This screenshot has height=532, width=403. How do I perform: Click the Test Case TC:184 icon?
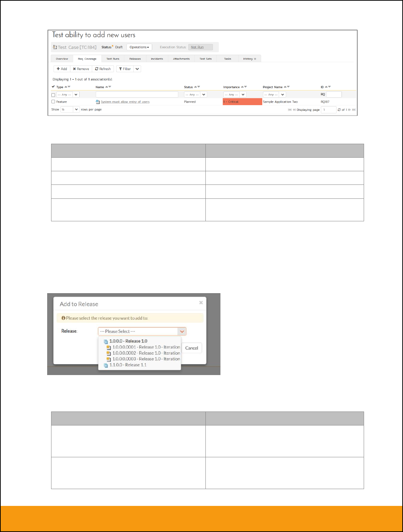(55, 47)
